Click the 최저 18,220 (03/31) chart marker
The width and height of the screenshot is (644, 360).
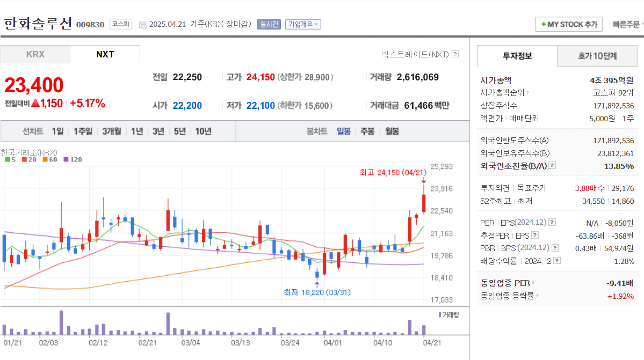317,292
